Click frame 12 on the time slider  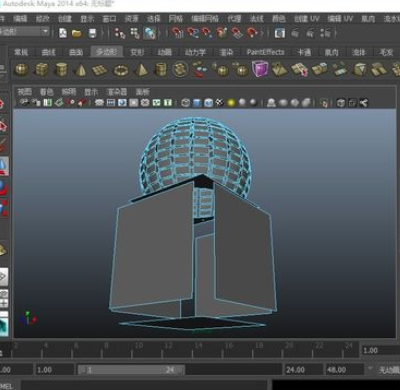coord(162,352)
